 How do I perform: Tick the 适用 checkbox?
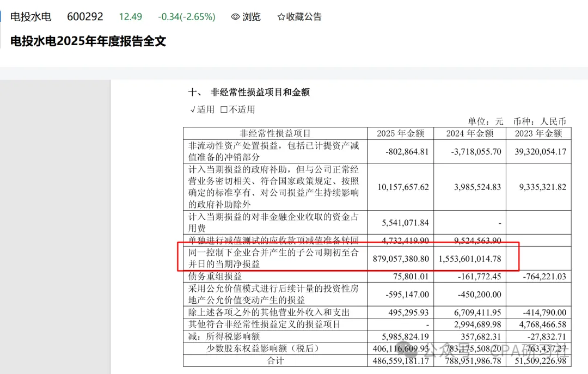pyautogui.click(x=193, y=109)
